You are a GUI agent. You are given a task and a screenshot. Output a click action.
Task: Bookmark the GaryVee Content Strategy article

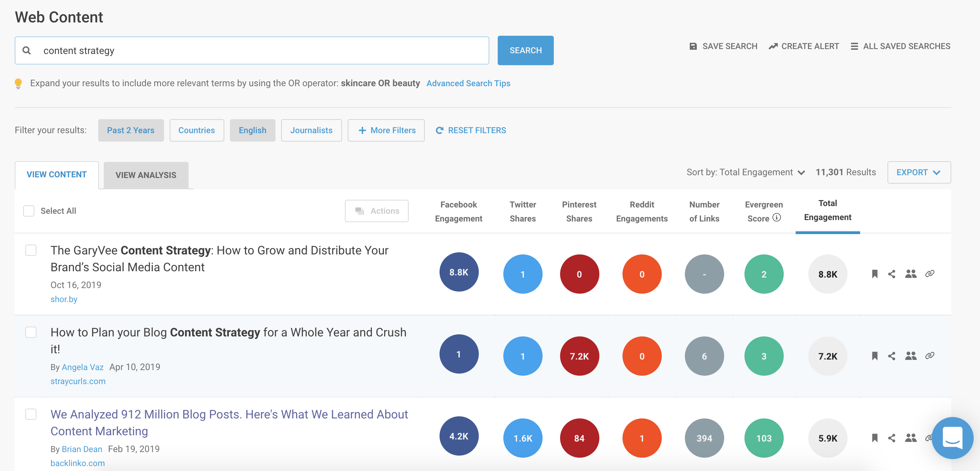click(874, 274)
